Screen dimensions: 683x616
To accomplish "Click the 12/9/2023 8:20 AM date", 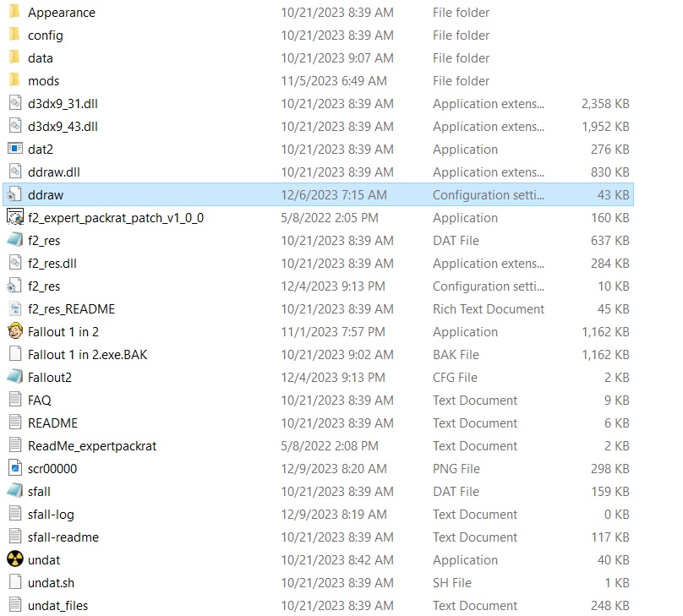I will (x=334, y=468).
